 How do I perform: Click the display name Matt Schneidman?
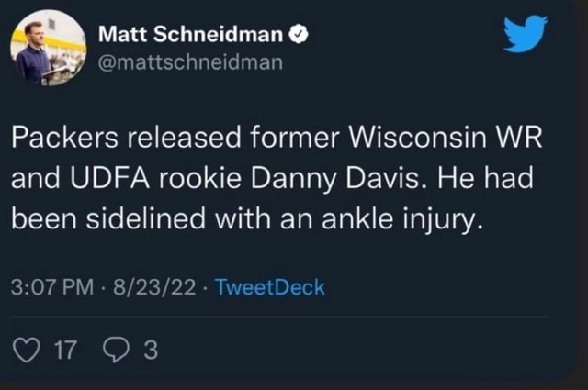coord(192,37)
